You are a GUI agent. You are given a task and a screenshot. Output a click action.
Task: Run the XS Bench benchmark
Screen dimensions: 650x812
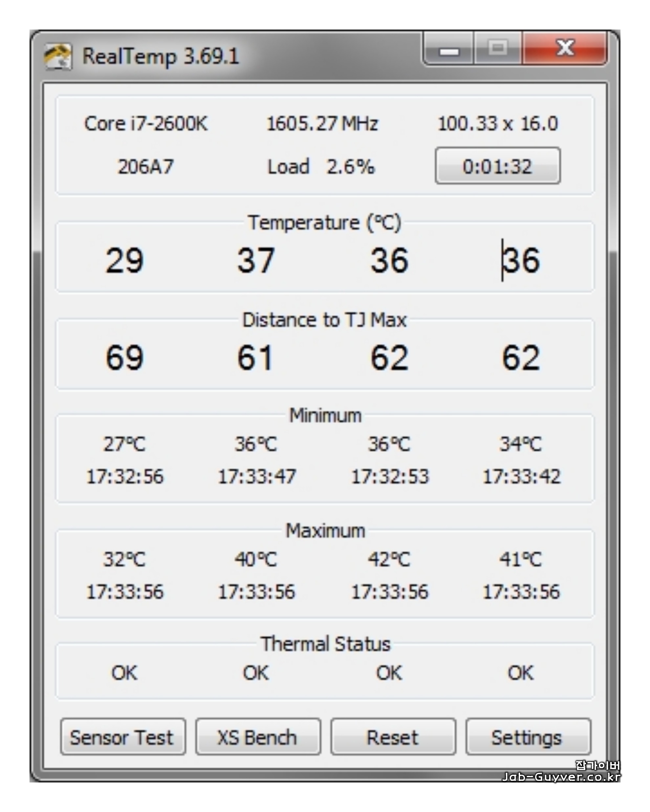point(258,737)
